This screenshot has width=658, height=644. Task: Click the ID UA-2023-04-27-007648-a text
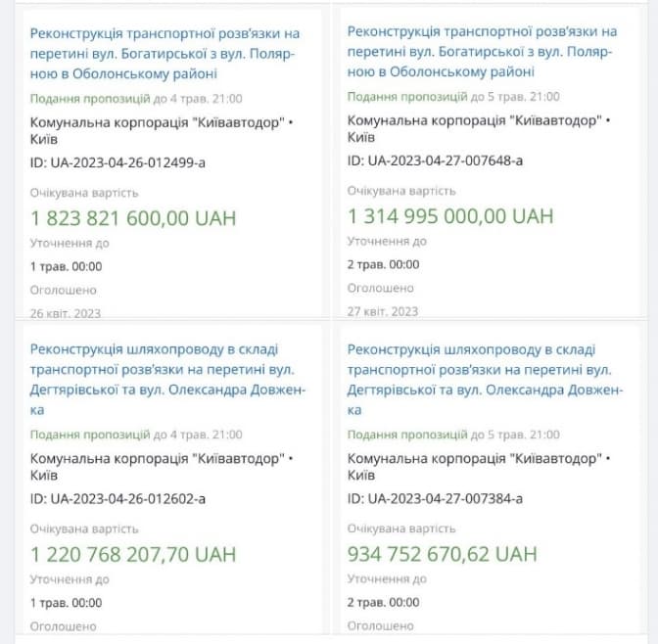(x=436, y=161)
